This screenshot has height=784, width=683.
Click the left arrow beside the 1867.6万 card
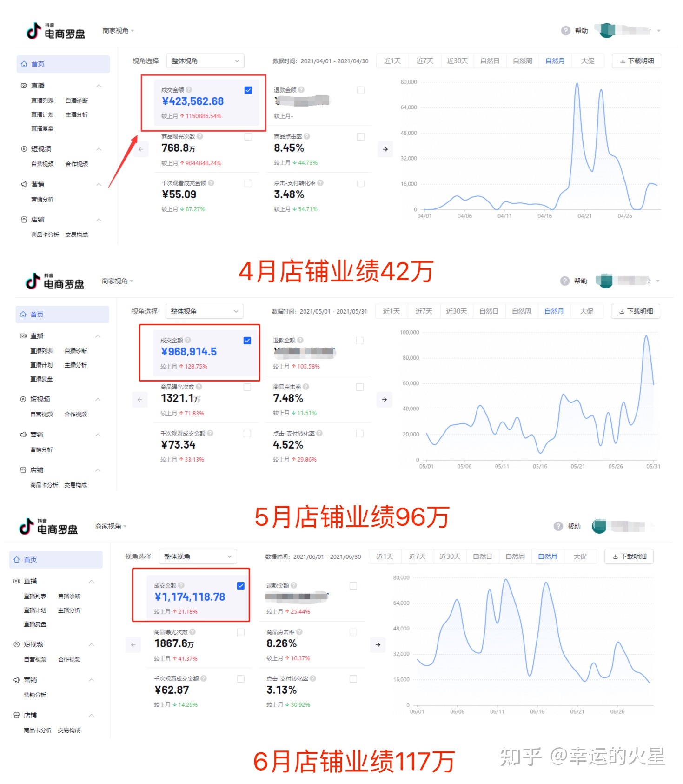click(133, 645)
